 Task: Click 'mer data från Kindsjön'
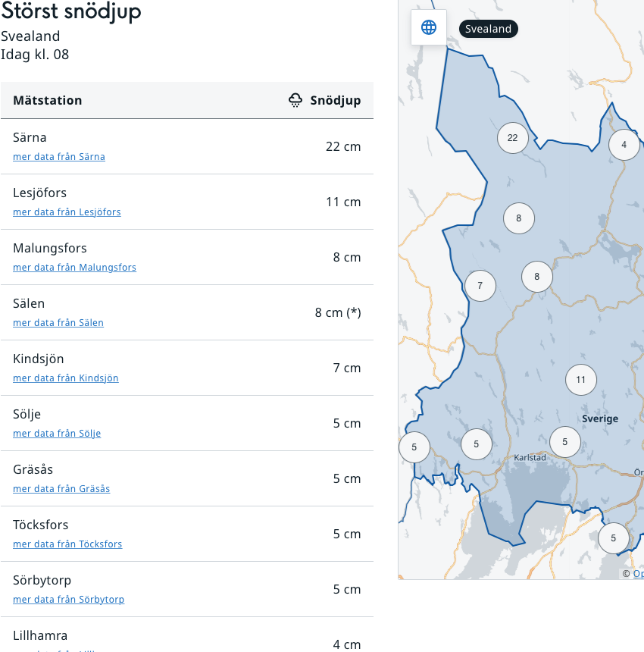coord(66,378)
